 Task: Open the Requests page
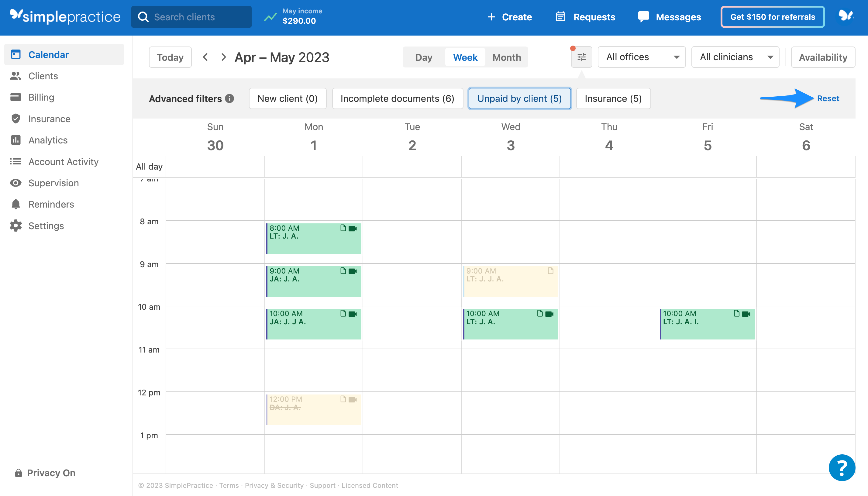pyautogui.click(x=586, y=17)
